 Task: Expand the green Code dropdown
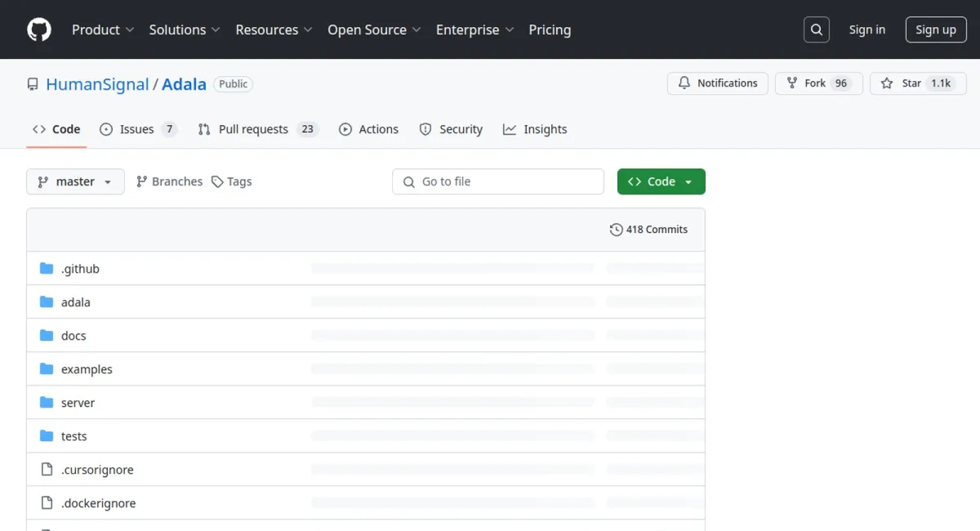661,181
